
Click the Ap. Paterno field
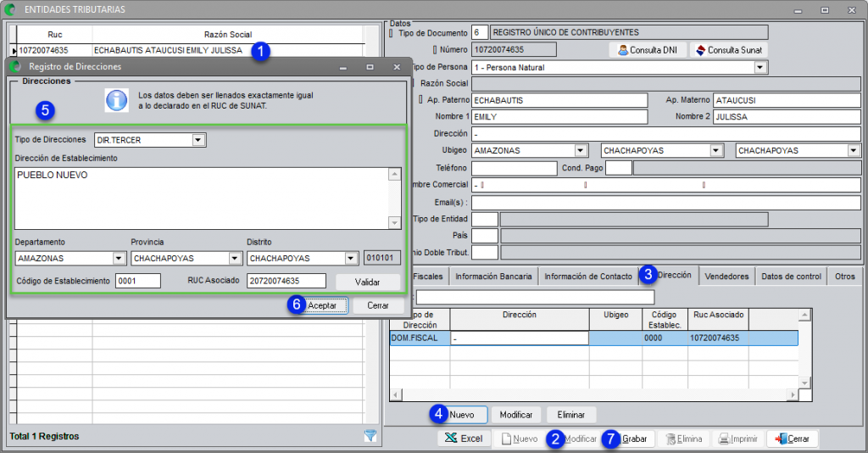pos(559,100)
